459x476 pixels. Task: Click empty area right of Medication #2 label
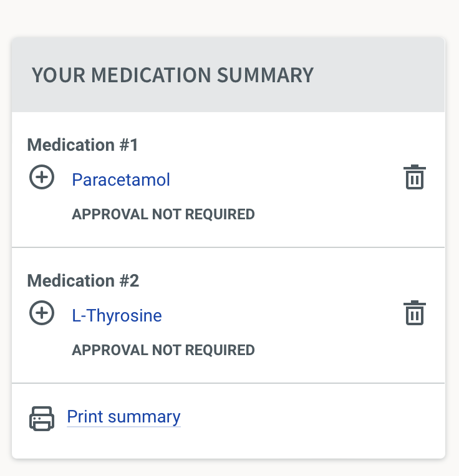click(x=281, y=280)
